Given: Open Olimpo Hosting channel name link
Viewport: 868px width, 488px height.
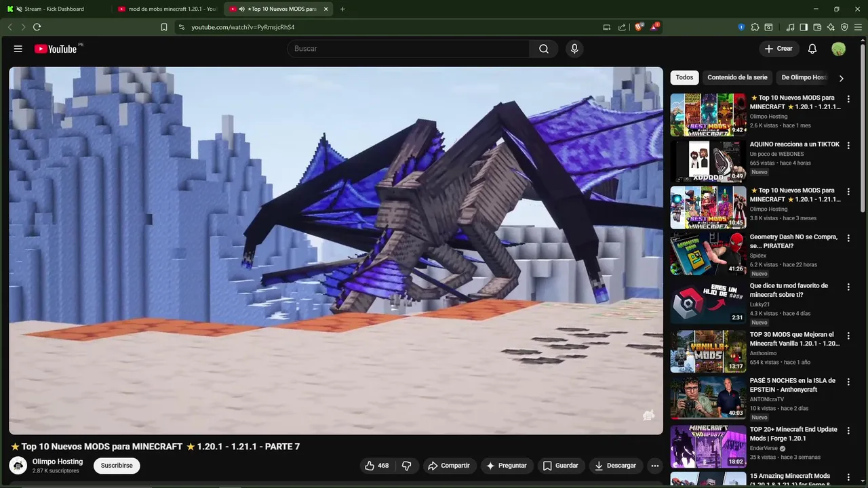Looking at the screenshot, I should pyautogui.click(x=58, y=462).
